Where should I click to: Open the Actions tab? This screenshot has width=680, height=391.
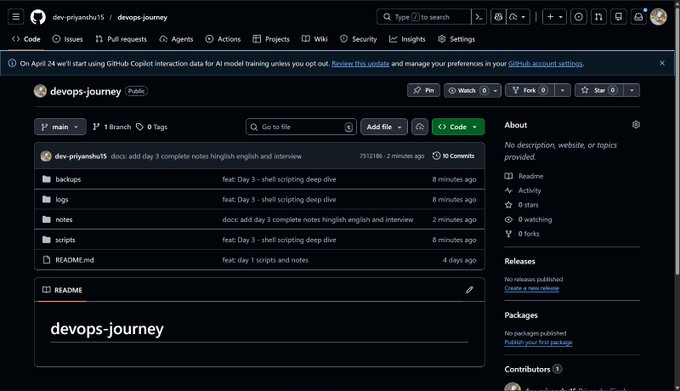click(223, 39)
